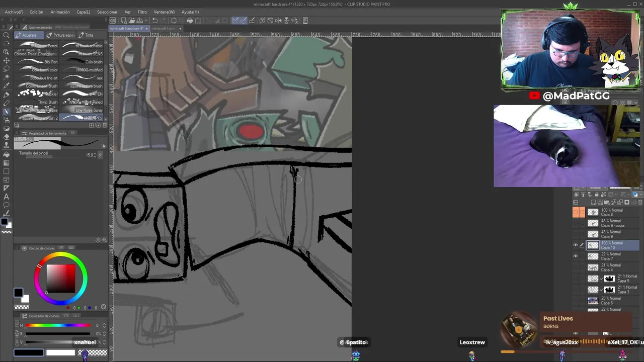Open brush size options dropdown
644x362 pixels.
point(100,155)
